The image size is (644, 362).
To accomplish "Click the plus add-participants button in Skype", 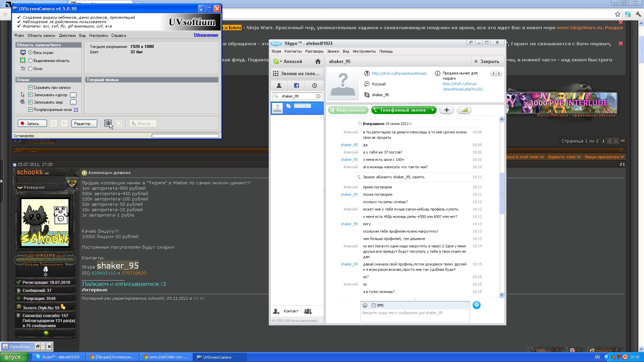I will click(446, 110).
